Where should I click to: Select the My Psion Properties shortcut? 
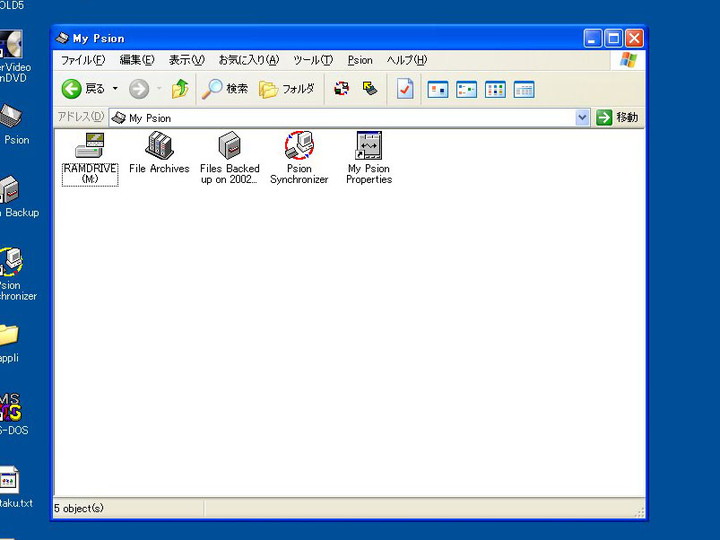coord(369,158)
